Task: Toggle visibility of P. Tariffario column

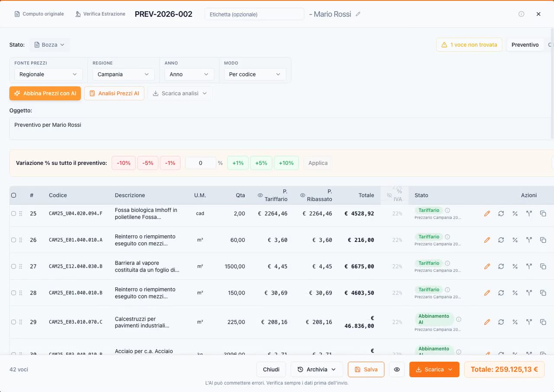Action: tap(260, 195)
